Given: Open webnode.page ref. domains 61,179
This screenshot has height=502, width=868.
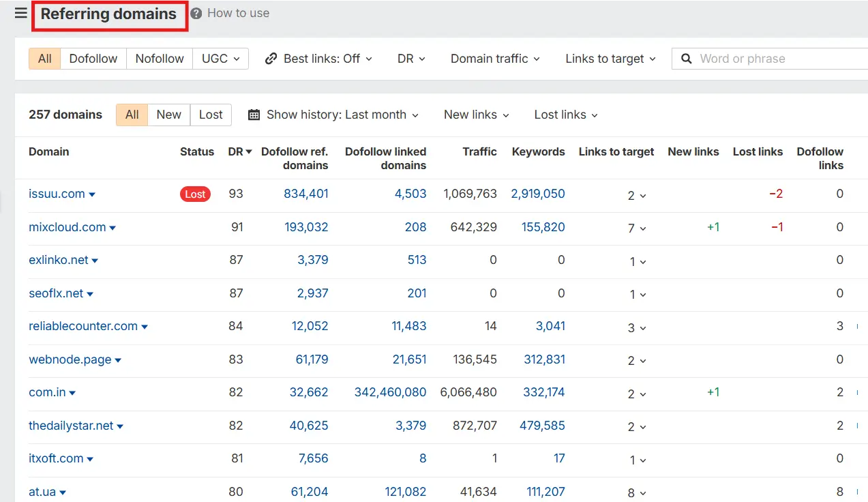Looking at the screenshot, I should pyautogui.click(x=312, y=359).
